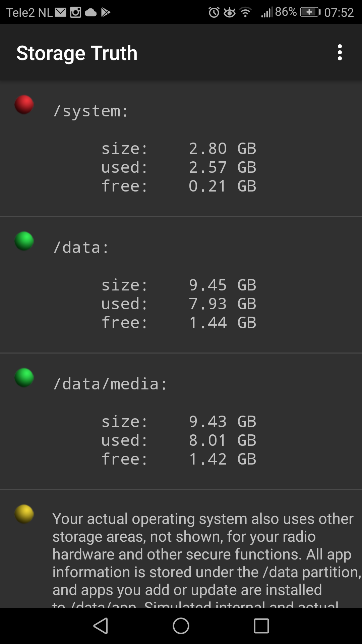Tap the mail notification icon
The width and height of the screenshot is (362, 644).
[61, 12]
